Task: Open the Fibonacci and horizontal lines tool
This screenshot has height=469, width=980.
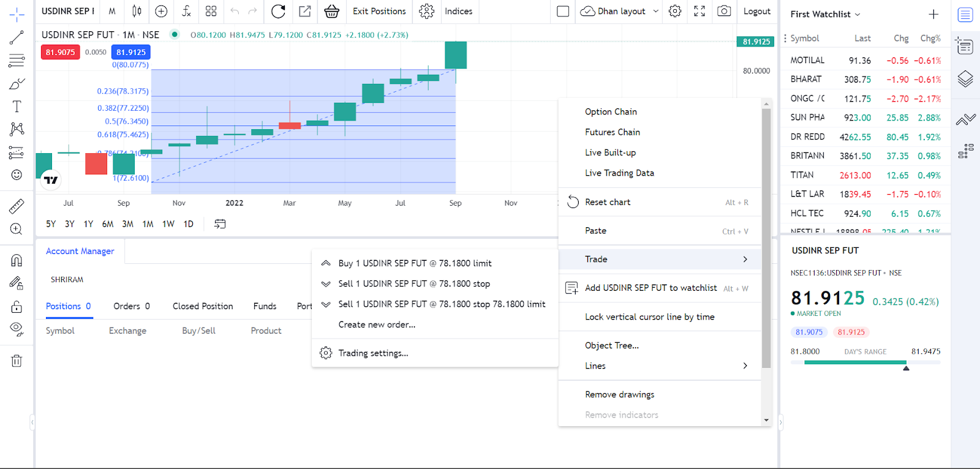Action: click(17, 61)
